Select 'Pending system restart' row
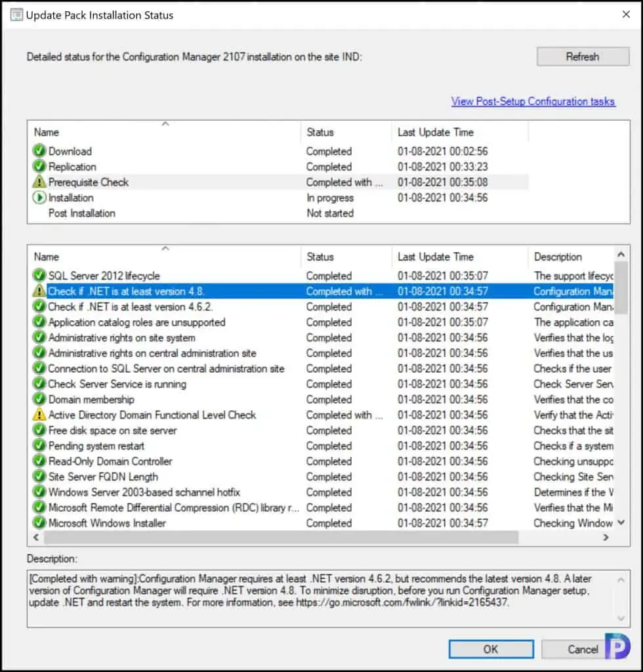The height and width of the screenshot is (672, 643). point(322,446)
